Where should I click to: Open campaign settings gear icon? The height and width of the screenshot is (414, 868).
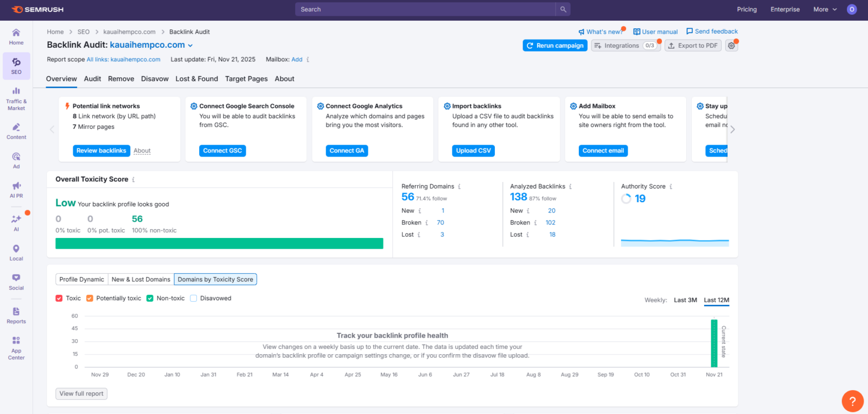(732, 46)
